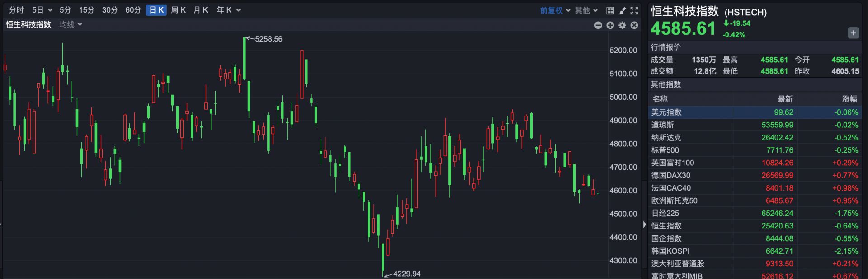Switch to 分时 intraday view
Screen dimensions: 868x279
click(16, 10)
